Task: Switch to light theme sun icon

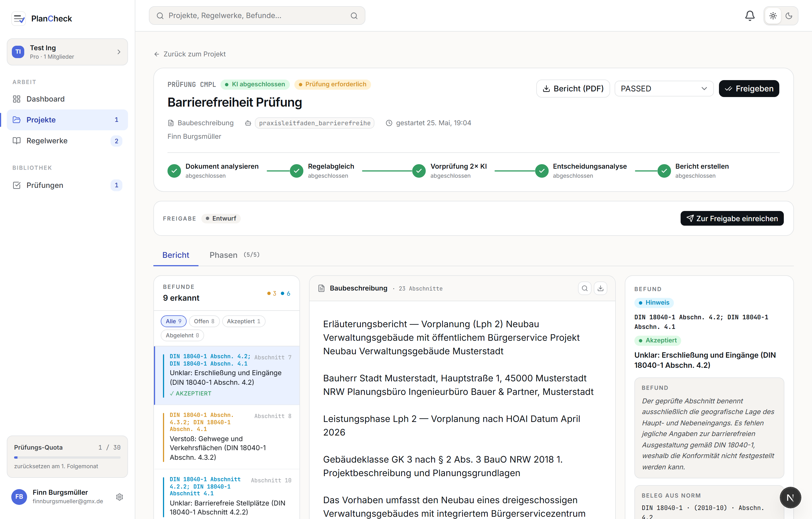Action: [773, 16]
